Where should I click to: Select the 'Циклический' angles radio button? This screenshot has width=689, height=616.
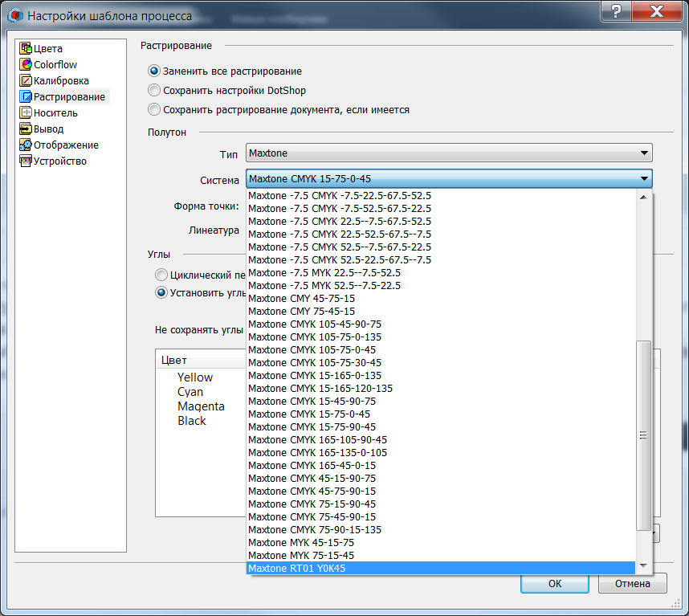pos(161,275)
